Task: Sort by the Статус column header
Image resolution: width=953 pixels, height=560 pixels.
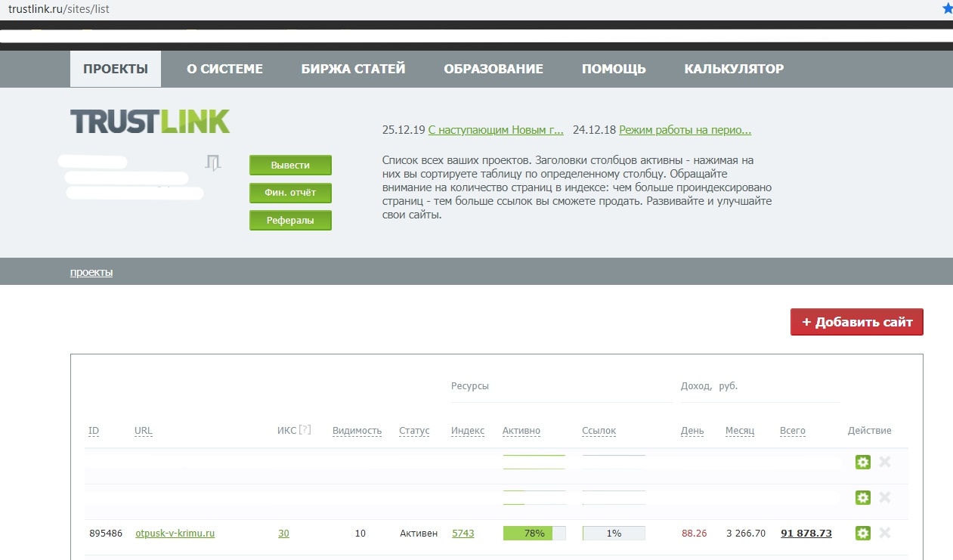Action: (414, 431)
